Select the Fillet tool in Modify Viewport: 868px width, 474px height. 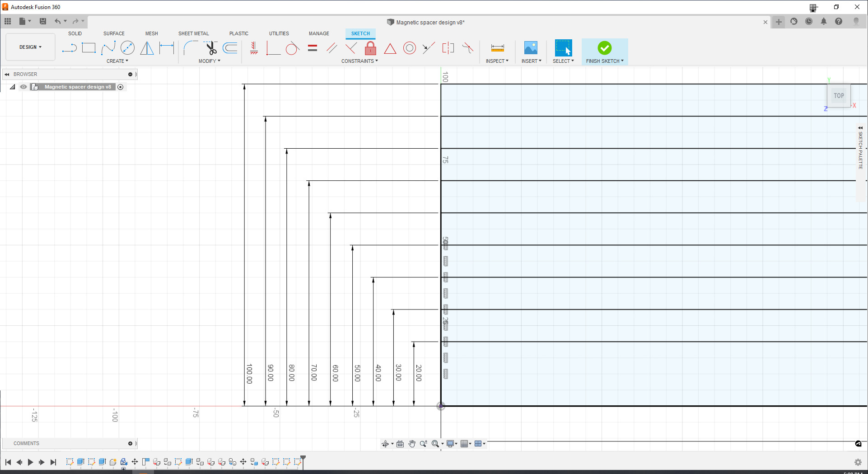[191, 48]
